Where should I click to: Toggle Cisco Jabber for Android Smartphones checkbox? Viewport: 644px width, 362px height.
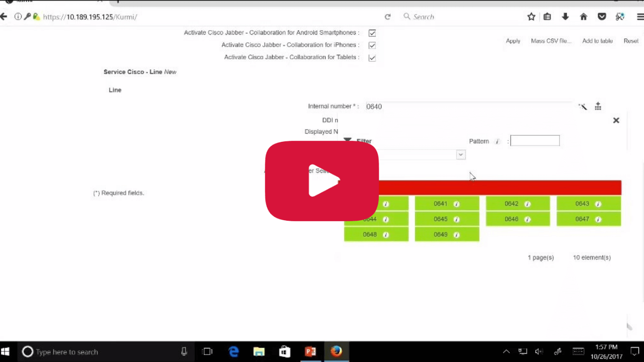point(372,33)
